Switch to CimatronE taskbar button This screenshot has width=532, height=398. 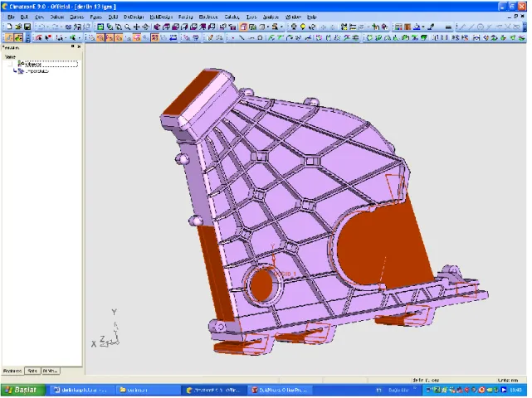213,390
